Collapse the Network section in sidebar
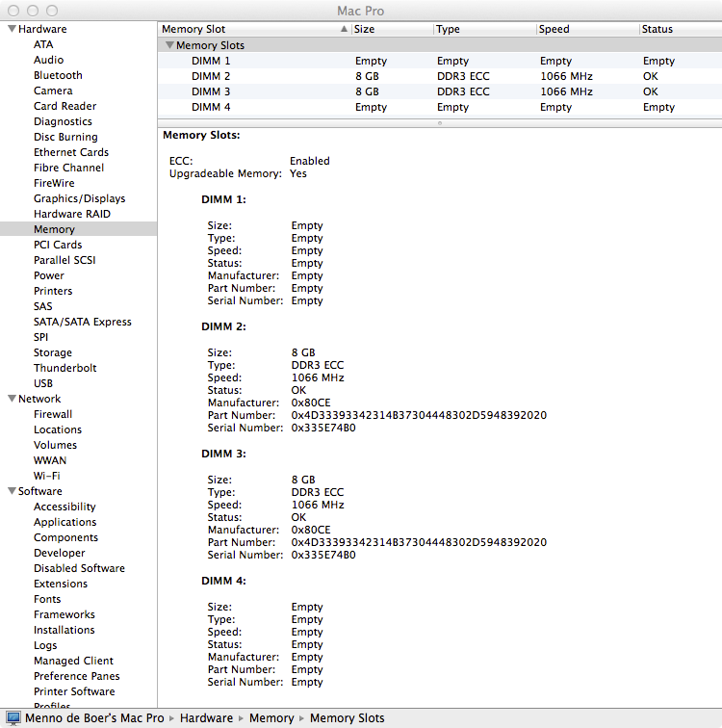 (x=13, y=399)
